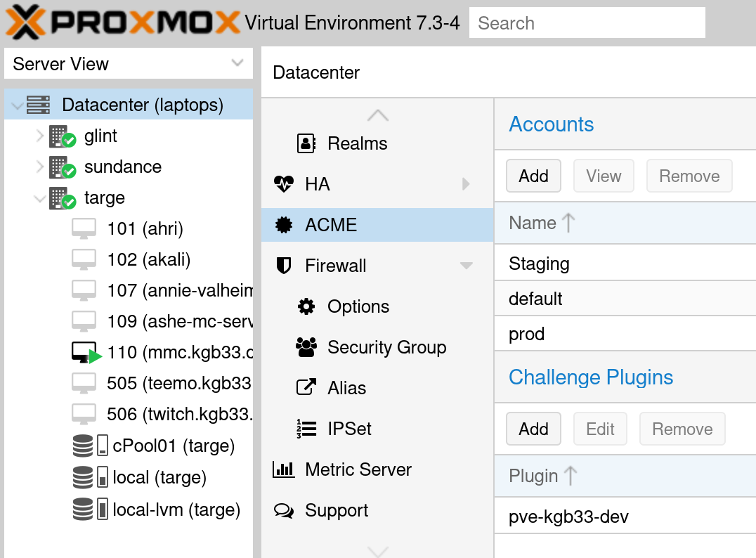Image resolution: width=756 pixels, height=558 pixels.
Task: Click the Support chat icon
Action: click(x=284, y=510)
